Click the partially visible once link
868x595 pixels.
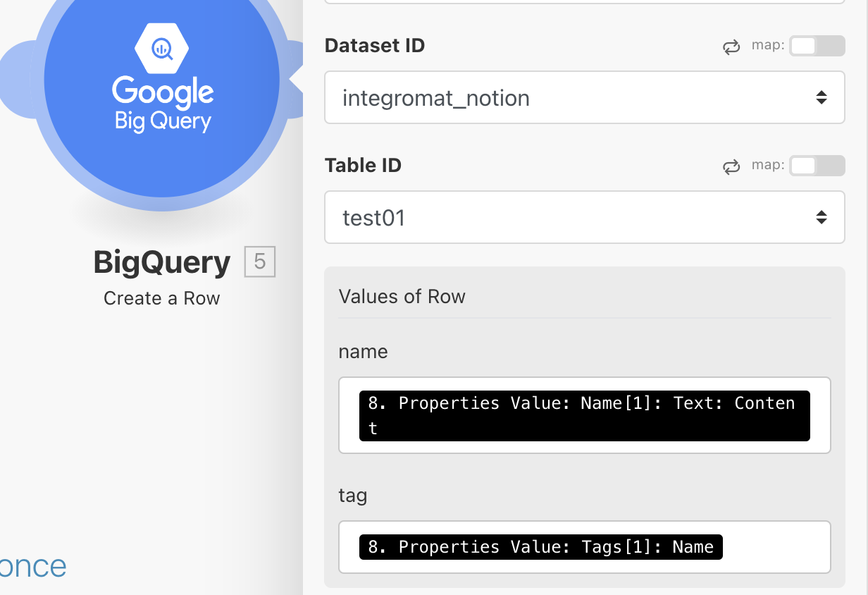(33, 566)
